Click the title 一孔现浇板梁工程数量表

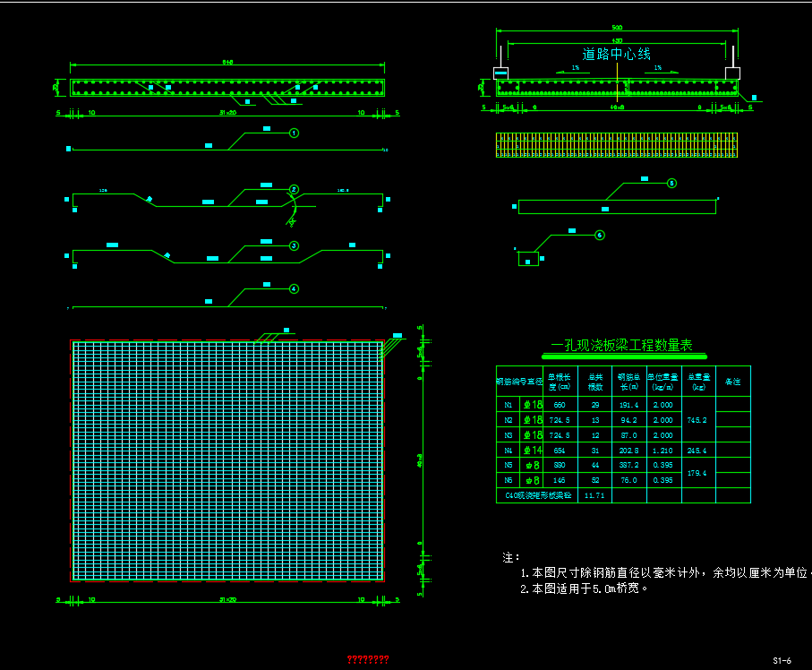tap(621, 345)
